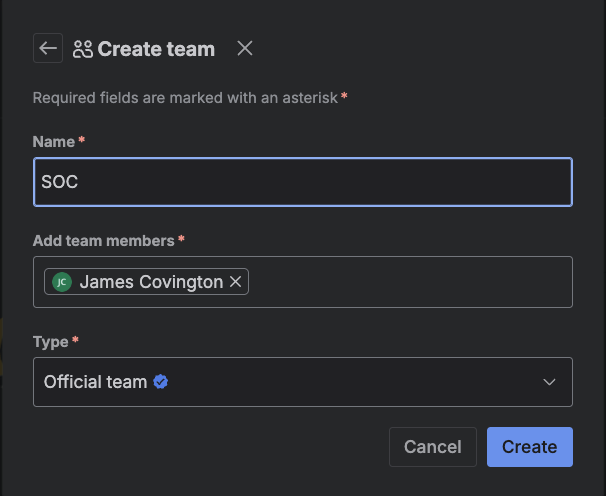Click the required fields asterisk notice

tap(186, 97)
